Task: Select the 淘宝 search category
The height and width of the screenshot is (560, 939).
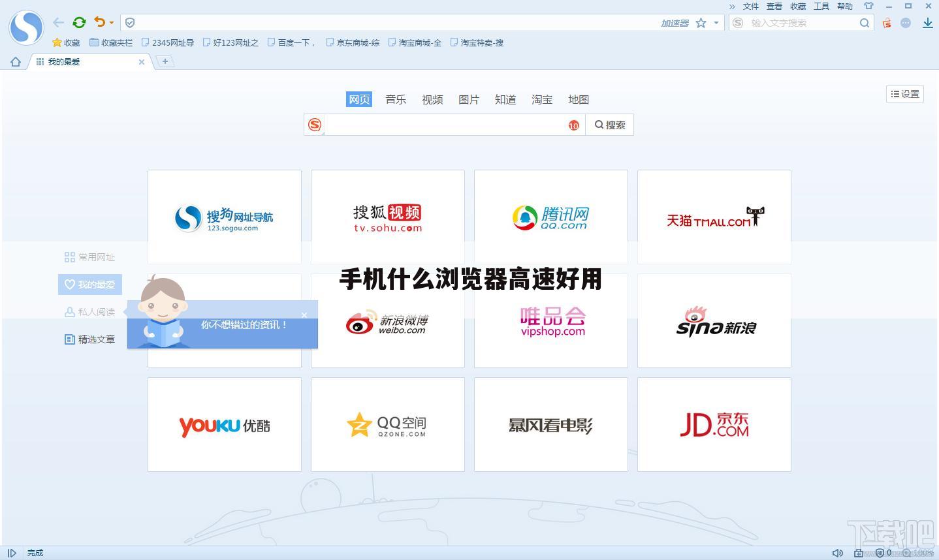Action: click(x=542, y=99)
